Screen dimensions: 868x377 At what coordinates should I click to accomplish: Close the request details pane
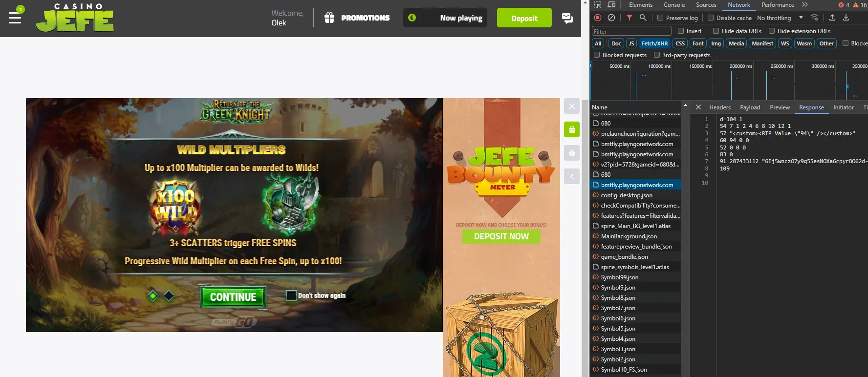pyautogui.click(x=698, y=107)
